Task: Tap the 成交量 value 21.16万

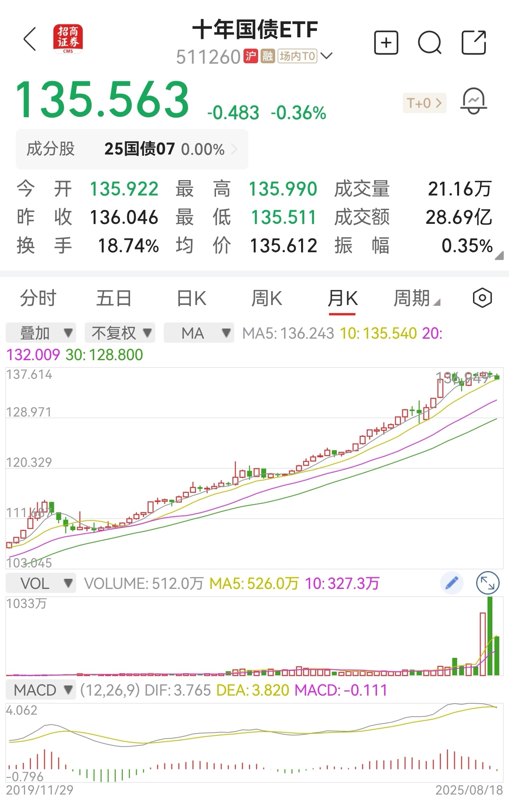Action: (x=460, y=189)
